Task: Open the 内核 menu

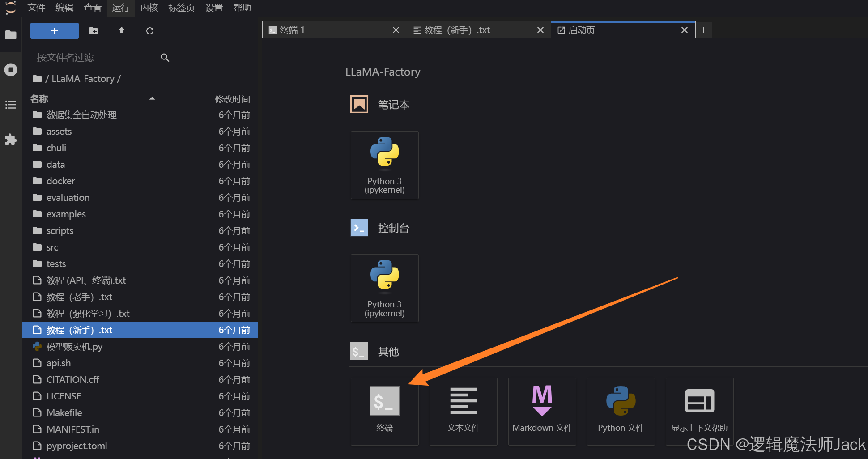Action: (x=149, y=8)
